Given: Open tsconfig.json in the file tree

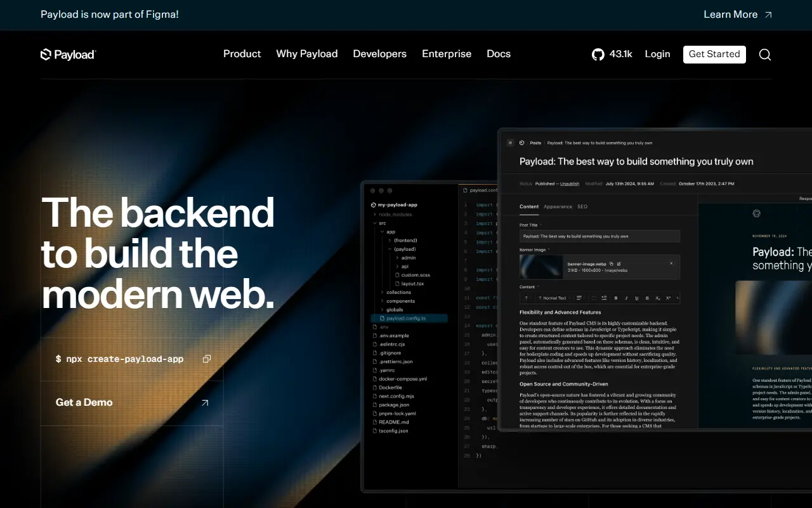Looking at the screenshot, I should point(393,431).
